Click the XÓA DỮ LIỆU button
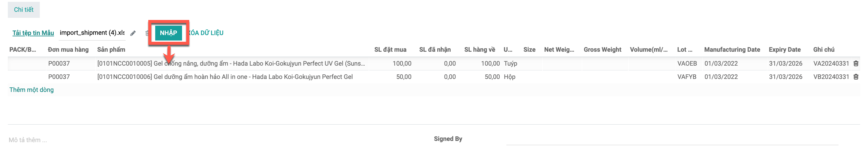This screenshot has width=868, height=150. pos(206,33)
